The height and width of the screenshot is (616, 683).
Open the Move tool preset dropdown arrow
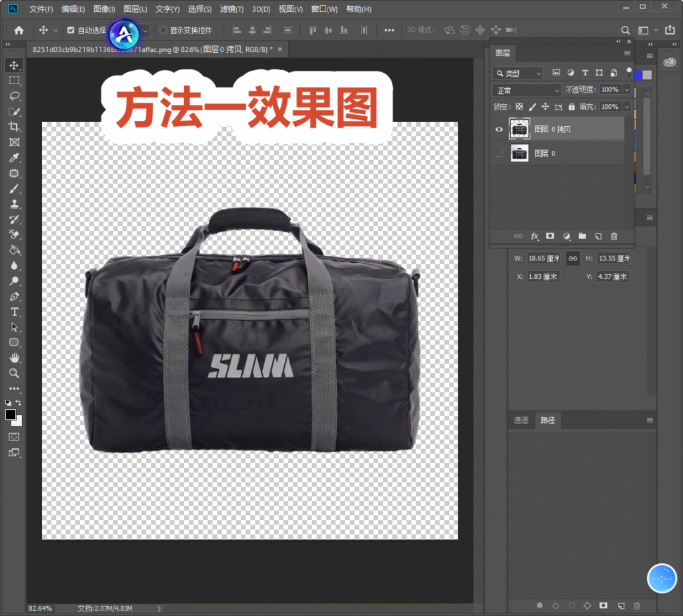(56, 30)
